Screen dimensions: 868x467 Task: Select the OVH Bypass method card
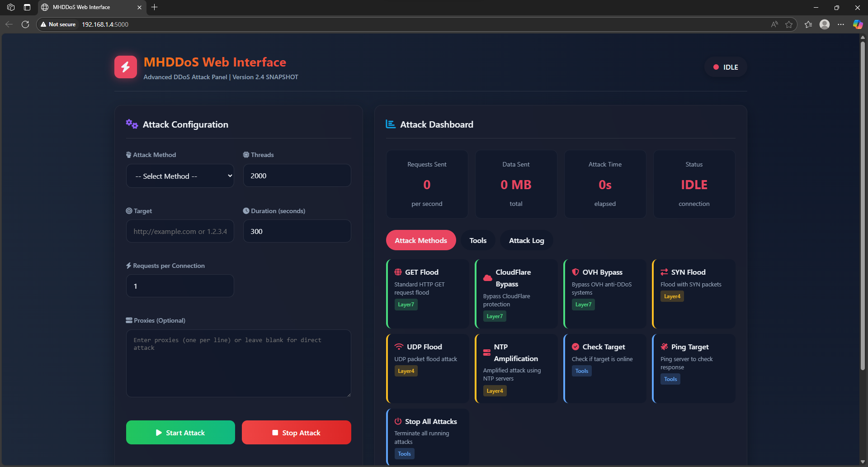click(x=605, y=294)
